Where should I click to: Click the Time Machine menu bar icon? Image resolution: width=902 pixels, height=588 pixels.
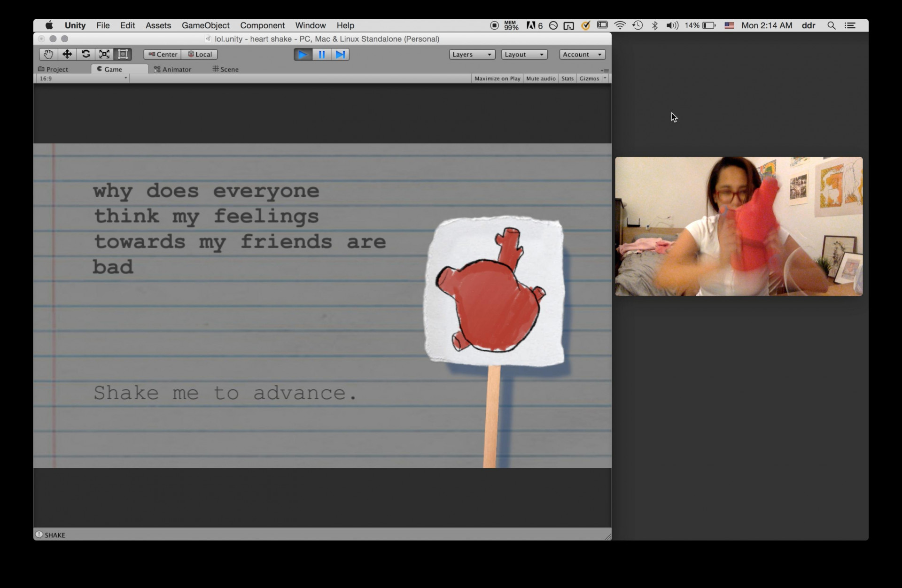click(x=637, y=25)
